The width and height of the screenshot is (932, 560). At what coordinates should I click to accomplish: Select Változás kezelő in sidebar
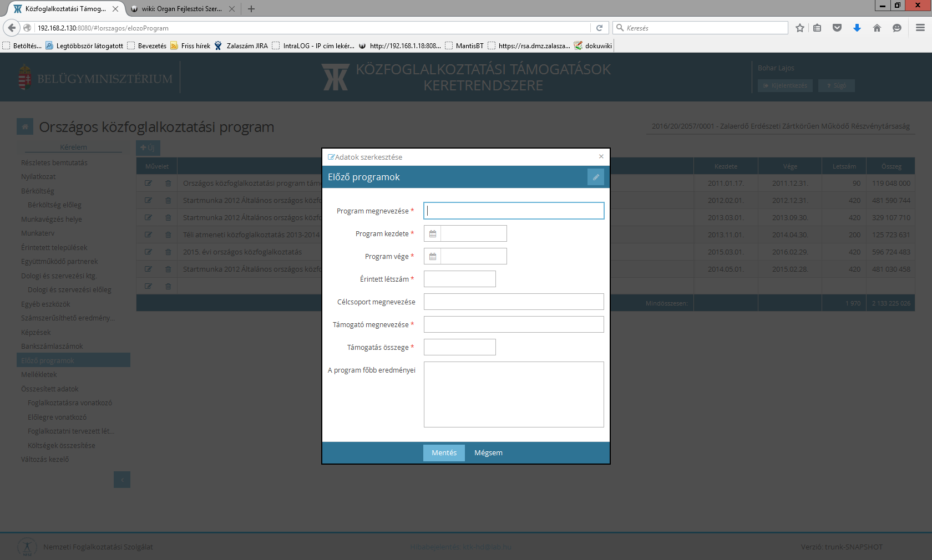45,459
